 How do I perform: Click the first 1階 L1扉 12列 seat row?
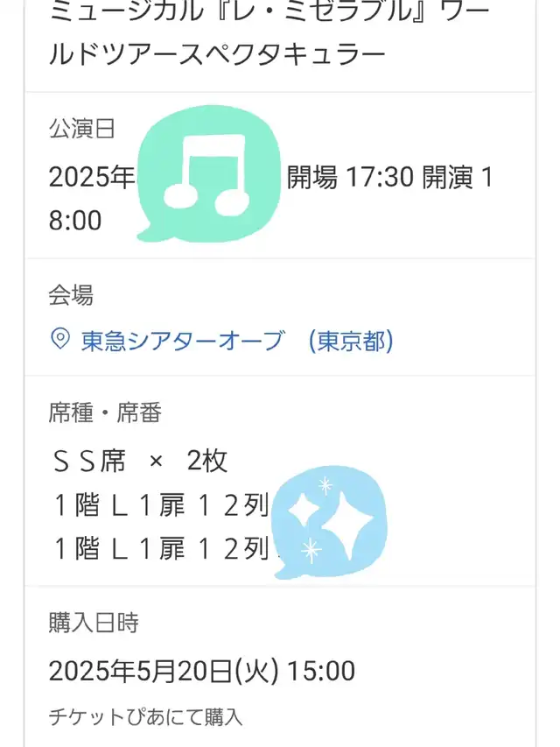click(x=161, y=505)
